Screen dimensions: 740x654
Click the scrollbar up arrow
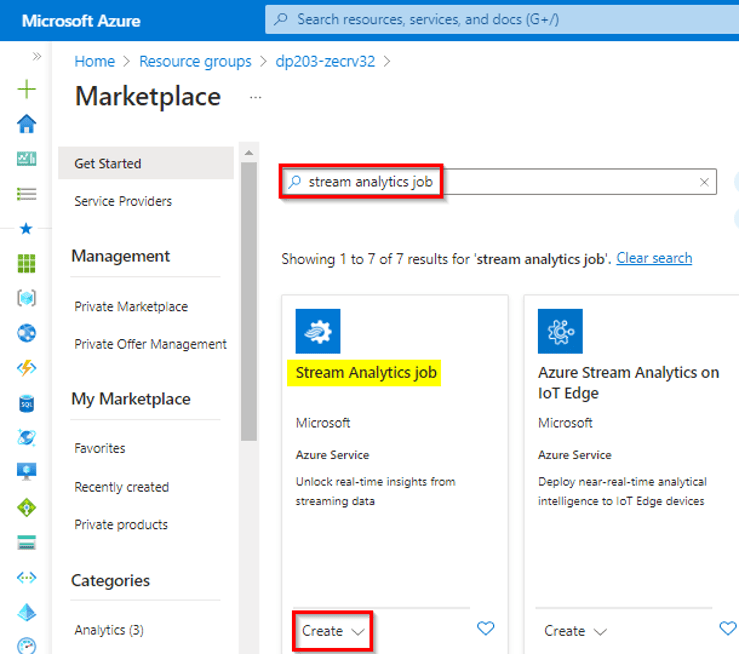[249, 152]
